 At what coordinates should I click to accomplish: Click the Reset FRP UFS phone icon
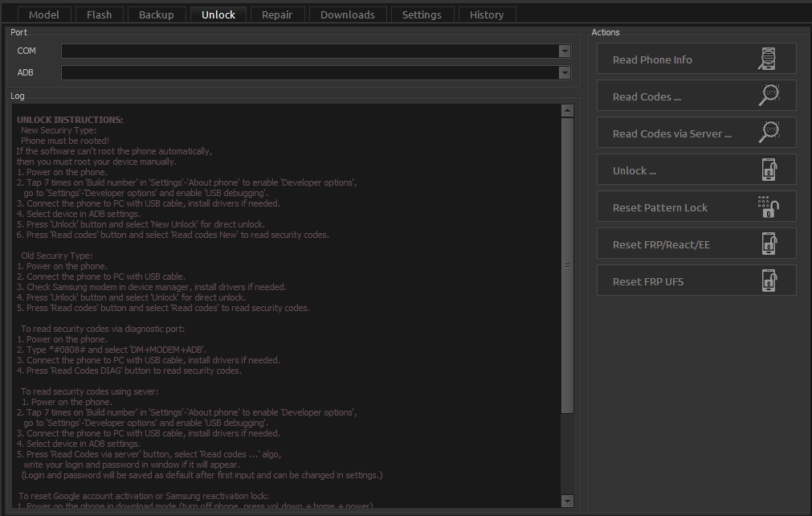tap(769, 281)
